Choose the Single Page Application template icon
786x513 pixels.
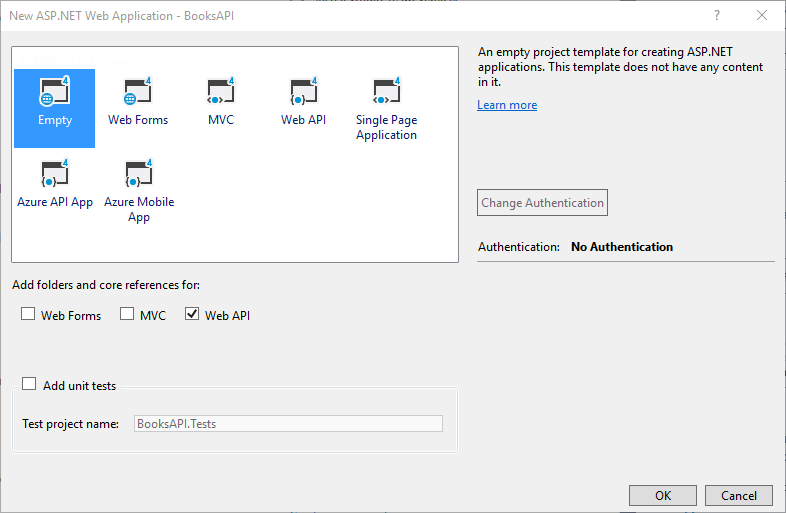pyautogui.click(x=386, y=92)
